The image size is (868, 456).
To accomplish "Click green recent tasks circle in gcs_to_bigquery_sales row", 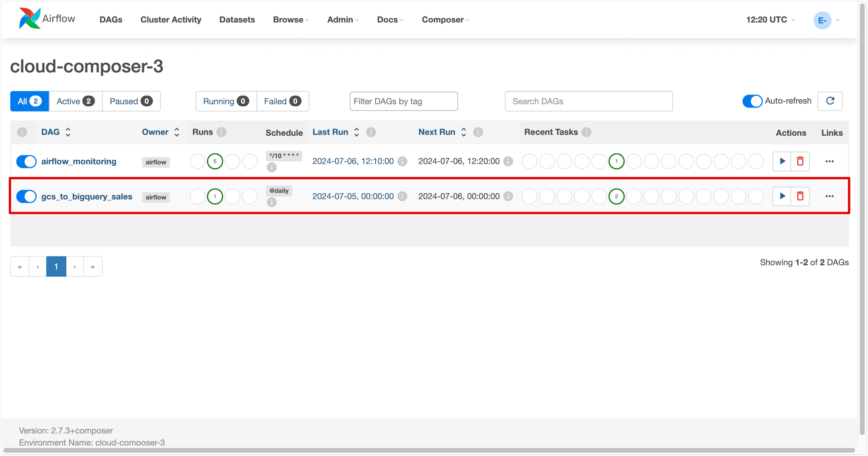I will [616, 197].
